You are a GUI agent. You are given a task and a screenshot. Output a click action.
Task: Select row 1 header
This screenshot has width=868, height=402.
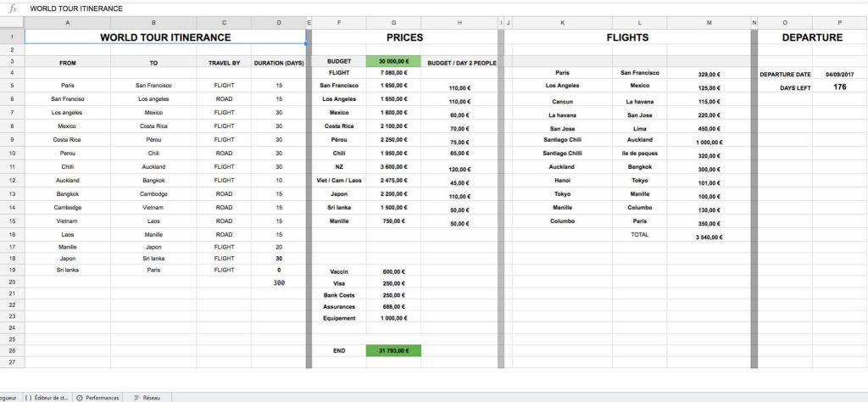pyautogui.click(x=12, y=37)
